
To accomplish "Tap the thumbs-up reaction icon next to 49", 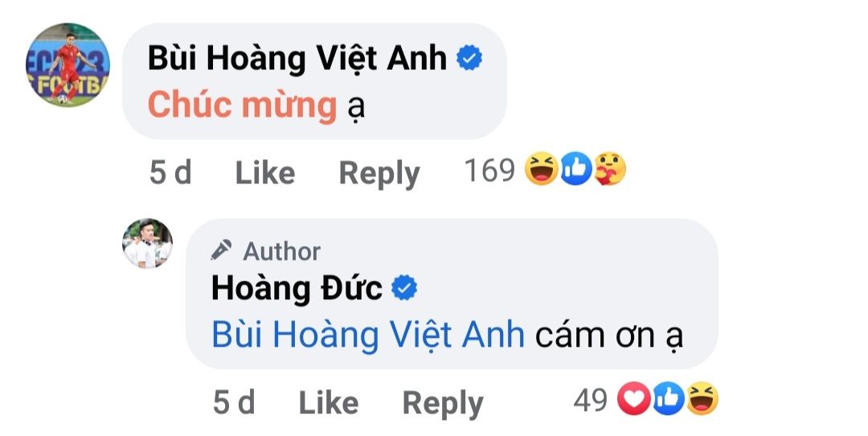I will [x=668, y=399].
